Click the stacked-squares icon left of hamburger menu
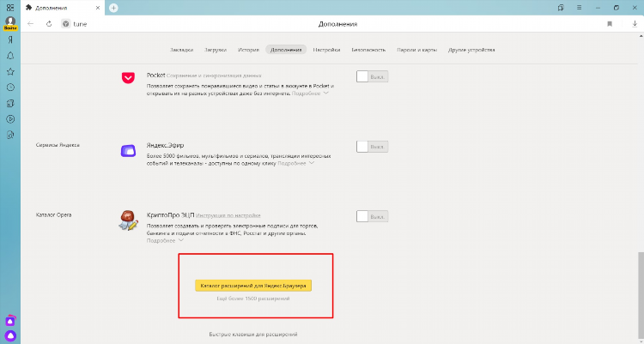The image size is (644, 344). 561,8
